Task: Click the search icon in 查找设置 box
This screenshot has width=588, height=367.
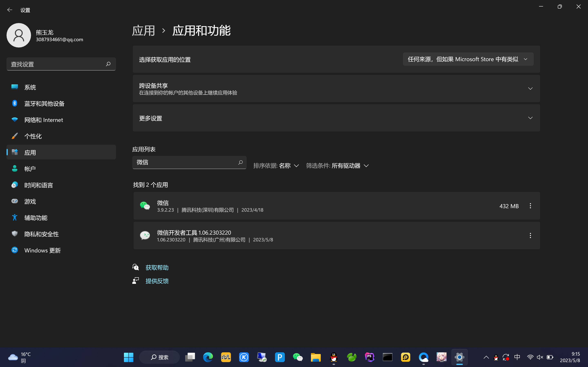Action: pyautogui.click(x=108, y=64)
